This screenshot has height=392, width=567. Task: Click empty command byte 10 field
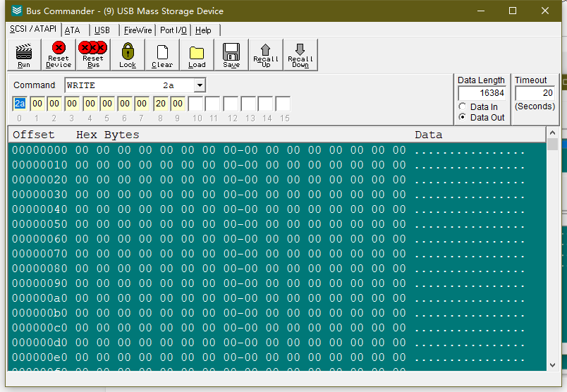195,104
